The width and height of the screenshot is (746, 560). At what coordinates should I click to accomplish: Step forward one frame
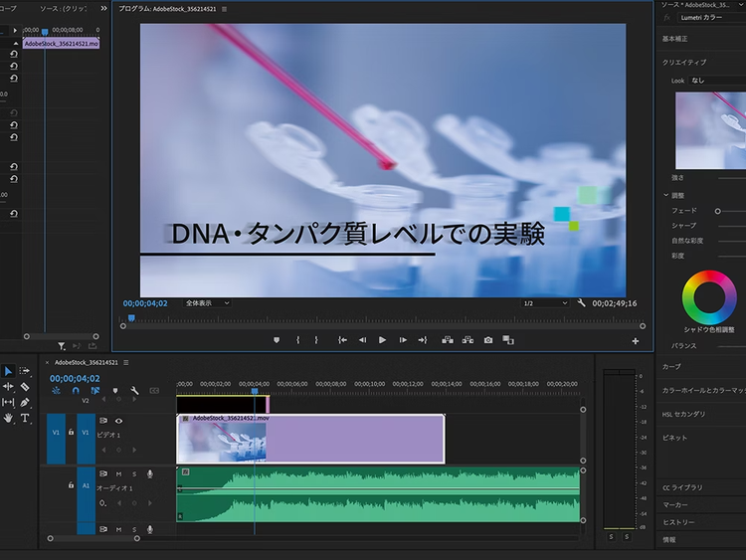pyautogui.click(x=403, y=340)
